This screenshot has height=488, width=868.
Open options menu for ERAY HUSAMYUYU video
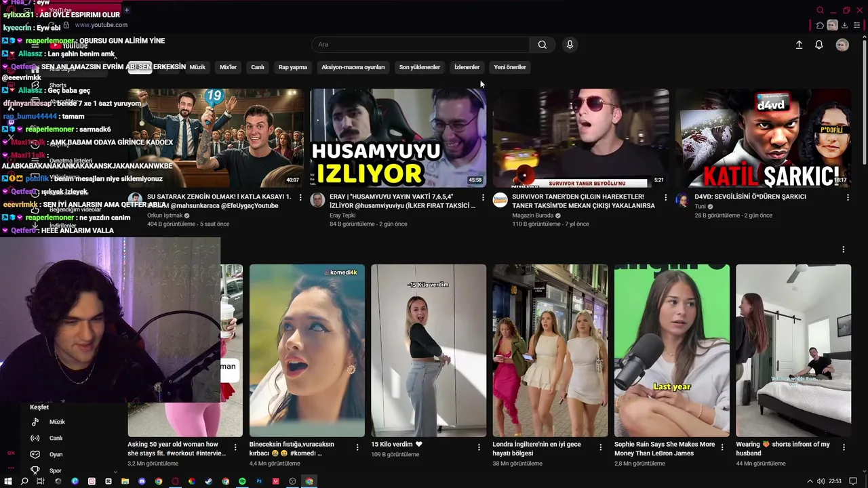tap(483, 197)
